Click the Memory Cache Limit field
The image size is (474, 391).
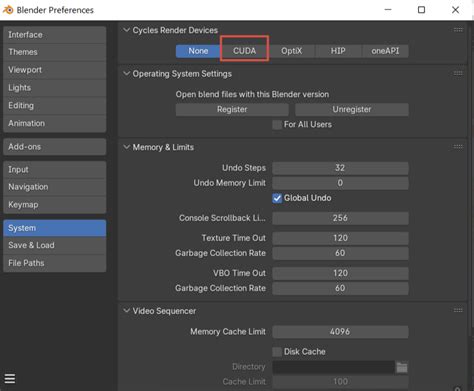[340, 332]
